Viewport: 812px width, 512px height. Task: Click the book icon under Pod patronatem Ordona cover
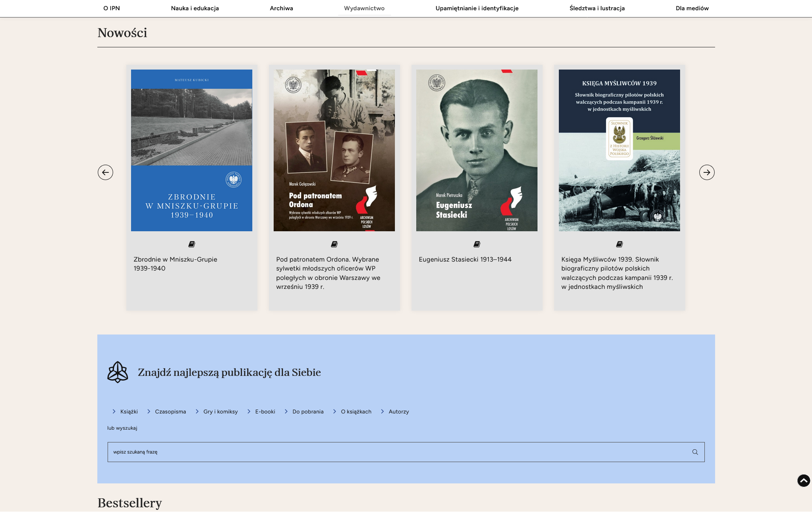click(x=334, y=244)
